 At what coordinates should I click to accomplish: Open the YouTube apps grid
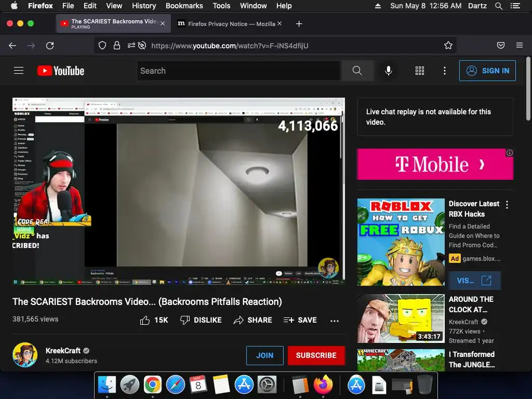click(420, 71)
